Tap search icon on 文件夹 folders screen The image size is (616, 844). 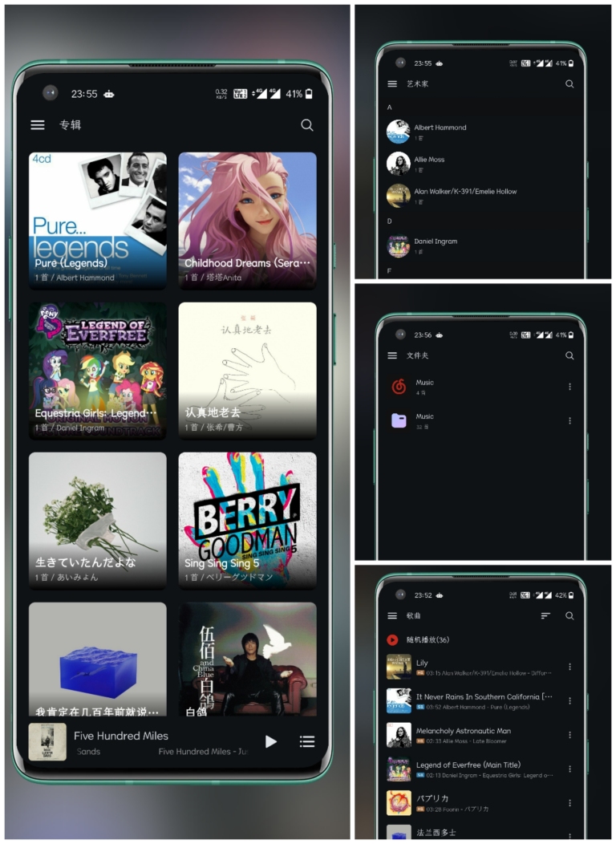click(x=569, y=355)
